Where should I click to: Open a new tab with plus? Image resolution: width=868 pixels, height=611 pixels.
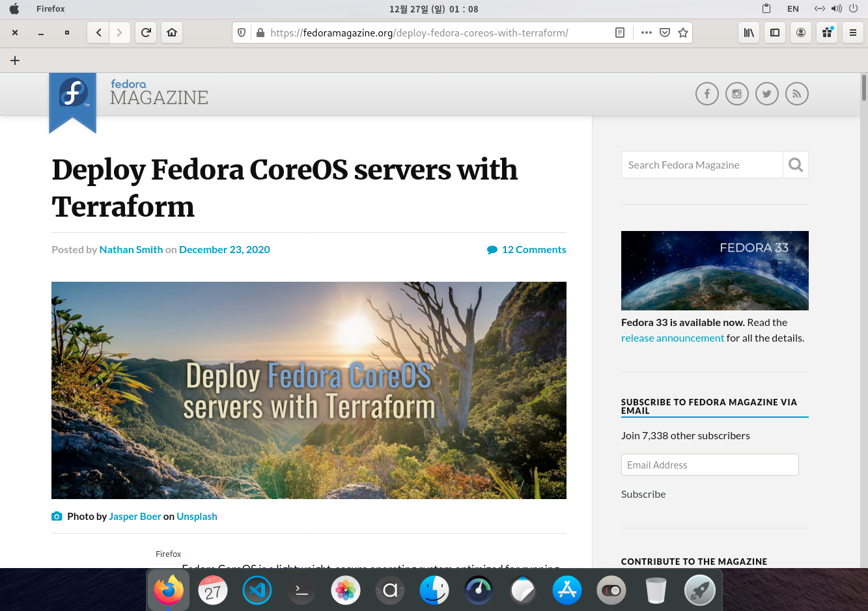point(15,61)
